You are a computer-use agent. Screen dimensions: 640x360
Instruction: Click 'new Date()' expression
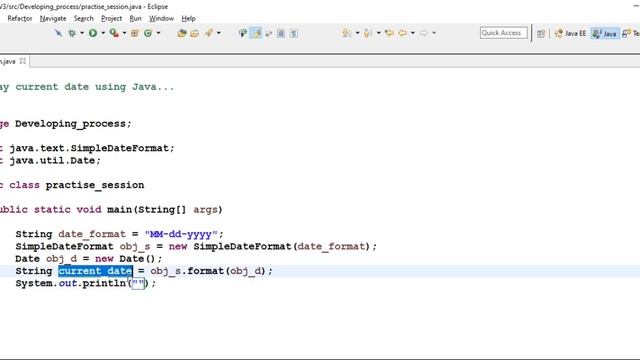126,259
